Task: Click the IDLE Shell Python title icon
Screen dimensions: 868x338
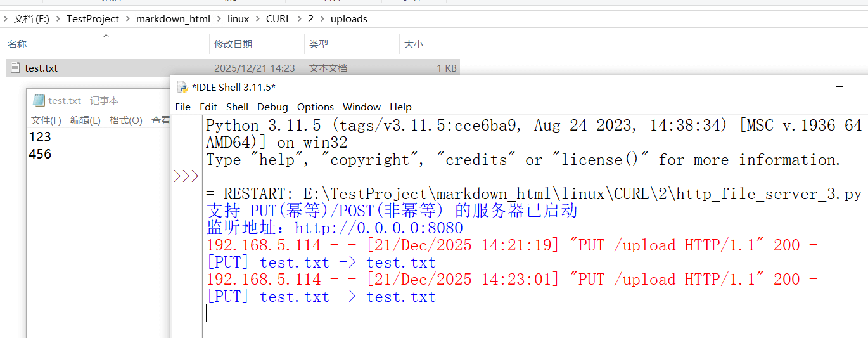Action: (x=182, y=87)
